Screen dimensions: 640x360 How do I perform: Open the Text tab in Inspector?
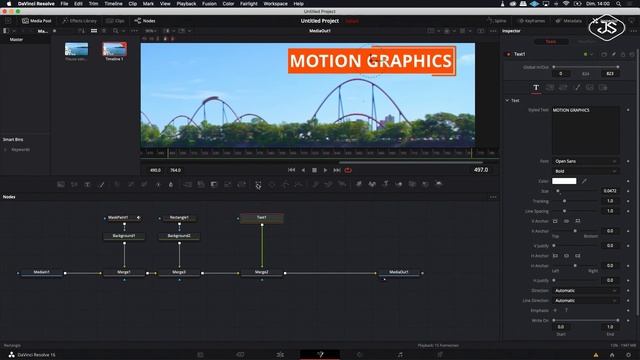(x=536, y=87)
